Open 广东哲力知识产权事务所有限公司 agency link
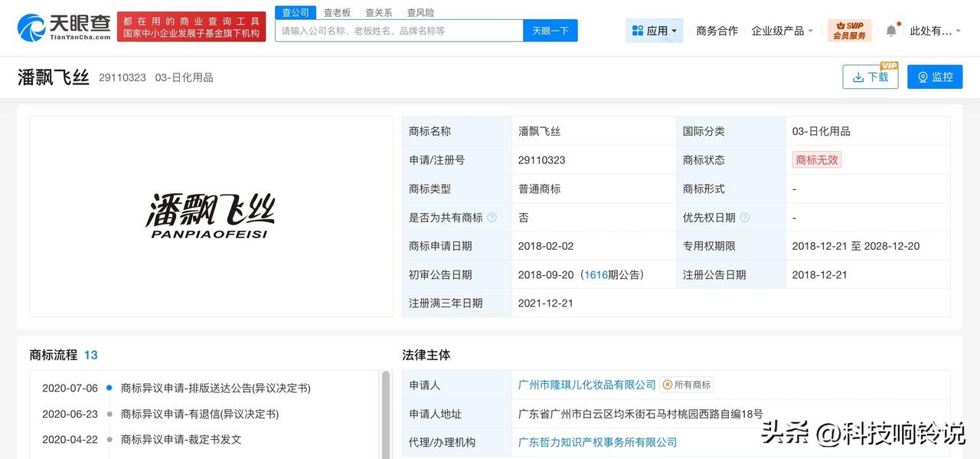 pyautogui.click(x=598, y=442)
